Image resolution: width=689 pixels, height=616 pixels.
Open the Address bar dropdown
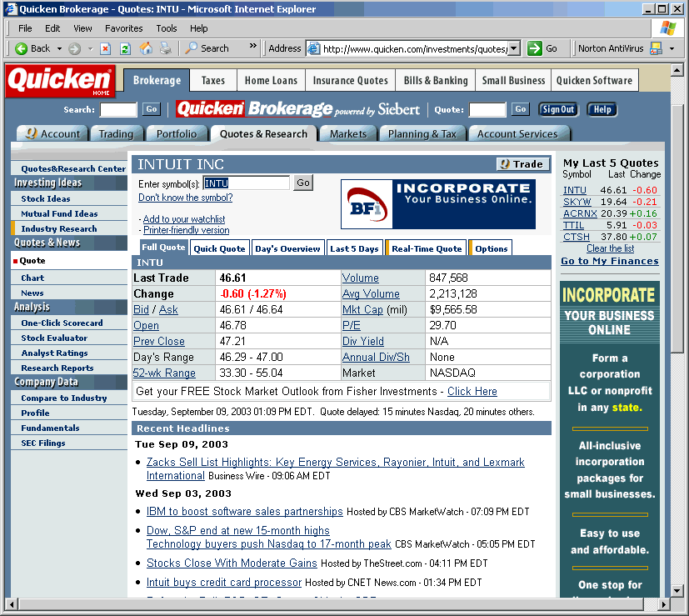click(512, 48)
